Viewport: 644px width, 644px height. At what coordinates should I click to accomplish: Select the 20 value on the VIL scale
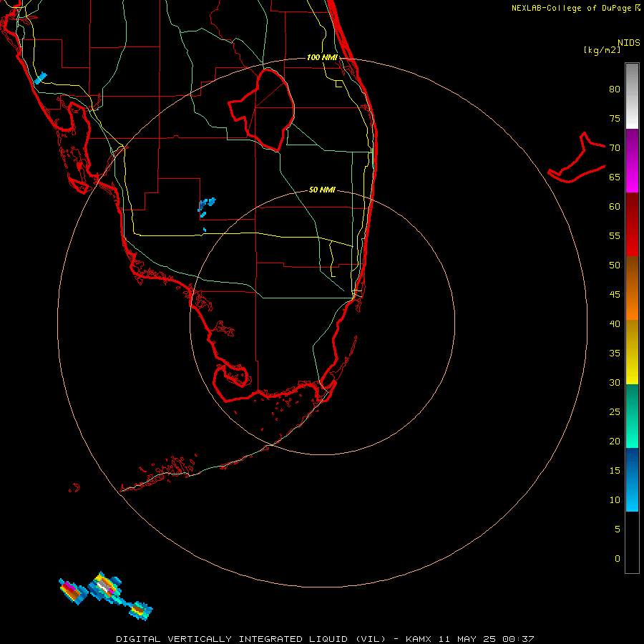coord(615,441)
